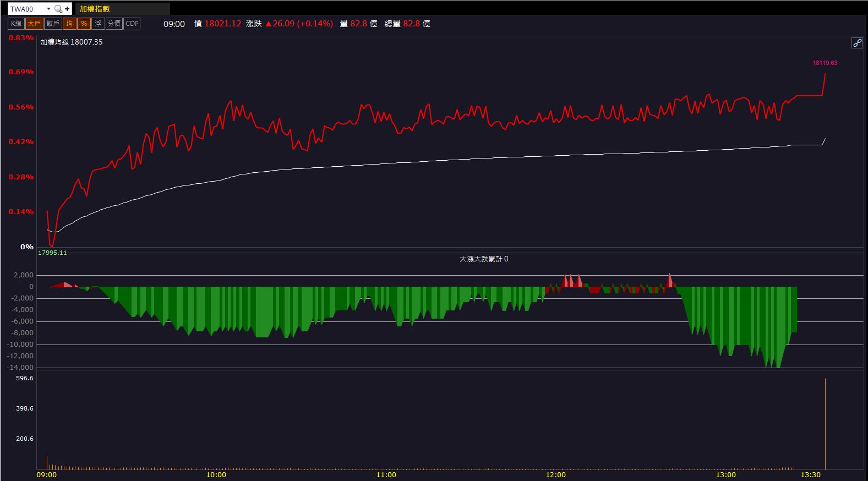This screenshot has height=481, width=868.
Task: Click the ▲26.09 (+0.14%) change value
Action: (x=299, y=24)
